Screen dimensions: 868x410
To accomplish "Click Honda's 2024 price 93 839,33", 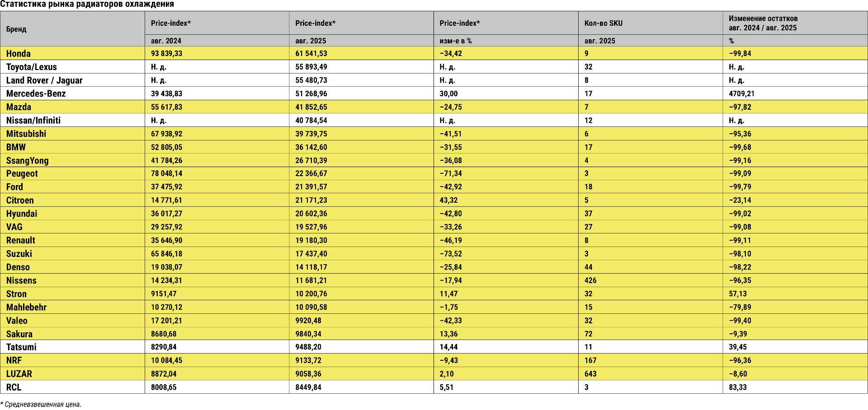I will pos(166,54).
